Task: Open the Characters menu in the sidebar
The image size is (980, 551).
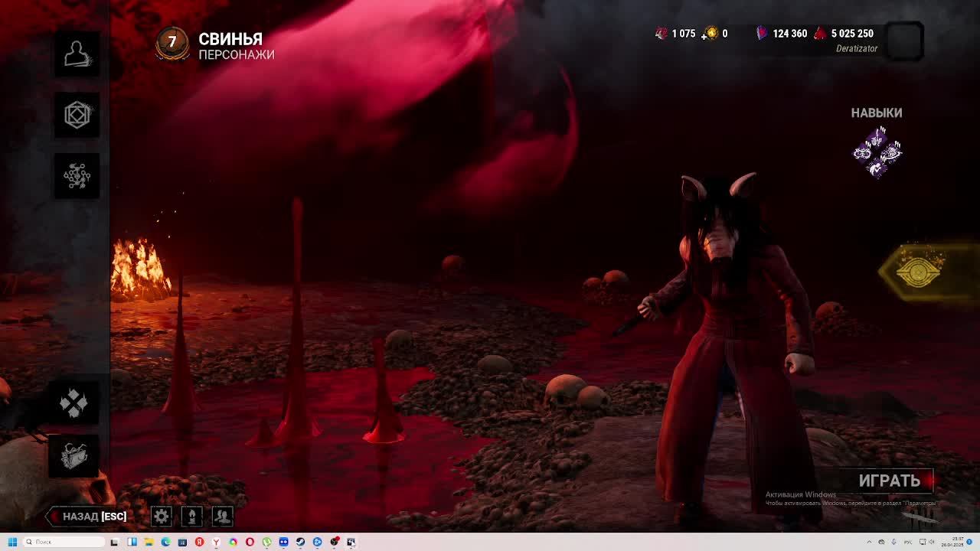Action: pyautogui.click(x=77, y=54)
